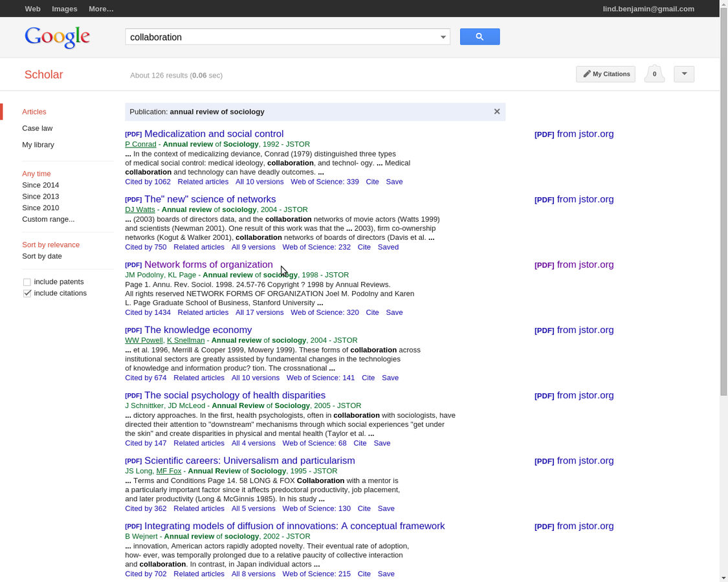Uncheck the include citations checkbox

(x=27, y=294)
